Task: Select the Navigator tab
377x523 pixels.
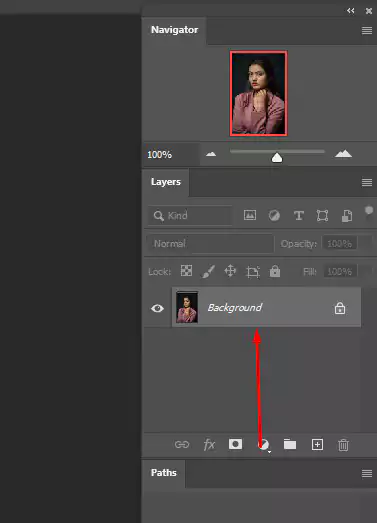Action: (x=174, y=30)
